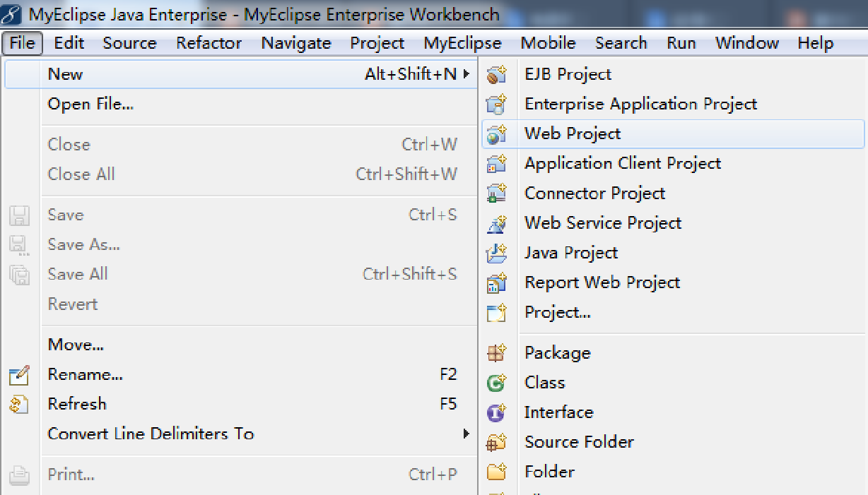Click the Enterprise Application Project icon
Screen dimensions: 868x495
[x=497, y=105]
